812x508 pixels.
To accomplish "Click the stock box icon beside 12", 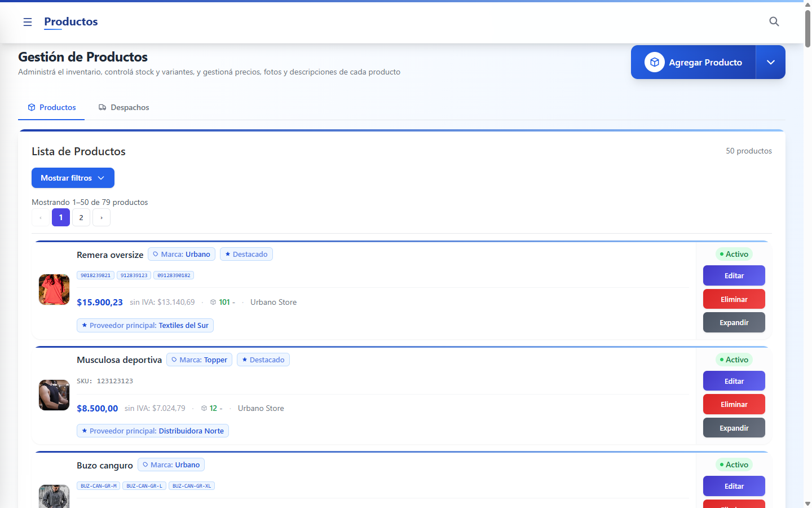I will 204,408.
